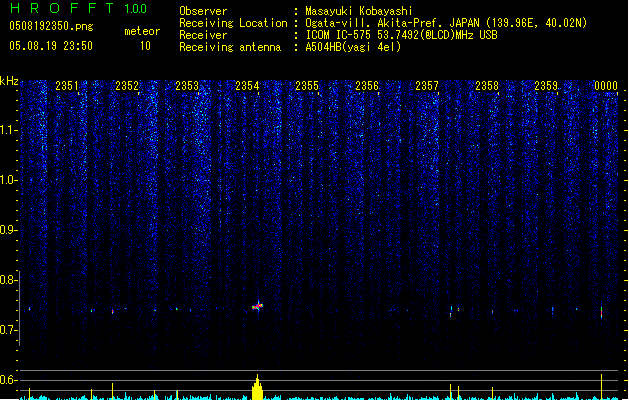Screen dimensions: 629x400
Task: Click the 2353 time marker
Action: point(187,85)
